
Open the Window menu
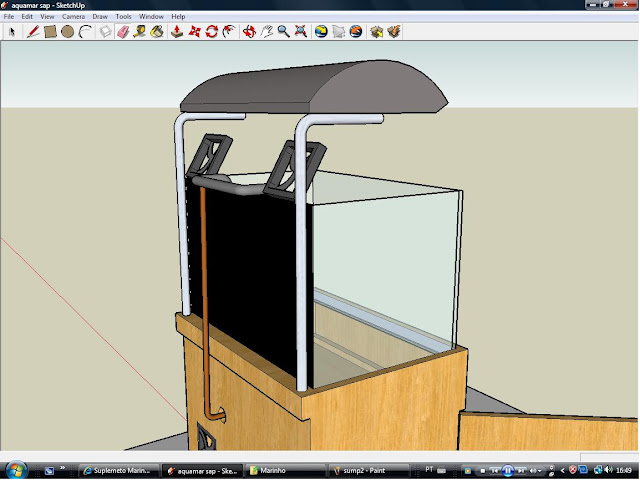tap(151, 17)
